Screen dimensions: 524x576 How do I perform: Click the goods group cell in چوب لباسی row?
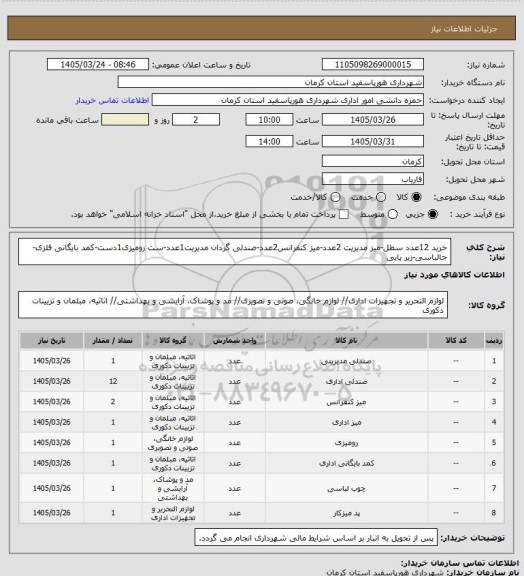click(x=173, y=488)
